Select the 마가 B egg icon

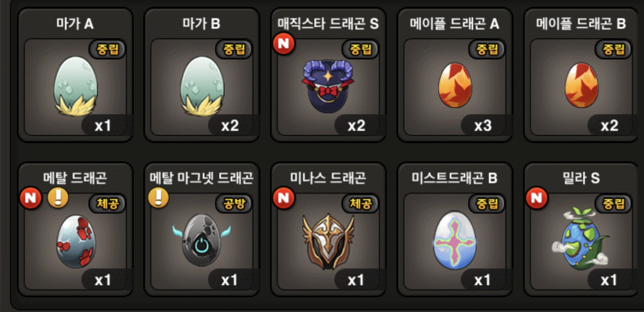(x=202, y=86)
